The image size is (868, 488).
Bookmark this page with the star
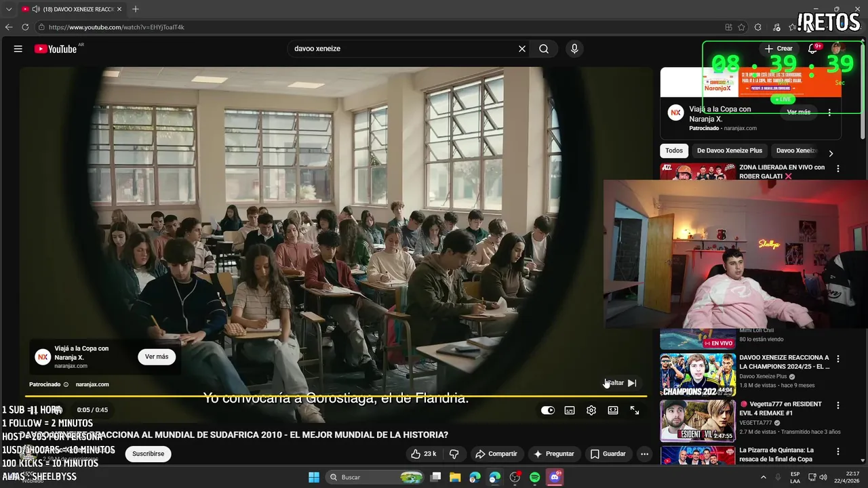pyautogui.click(x=742, y=27)
